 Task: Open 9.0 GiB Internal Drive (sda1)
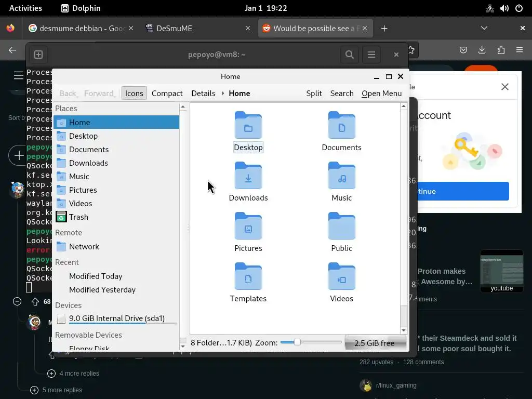click(x=116, y=318)
